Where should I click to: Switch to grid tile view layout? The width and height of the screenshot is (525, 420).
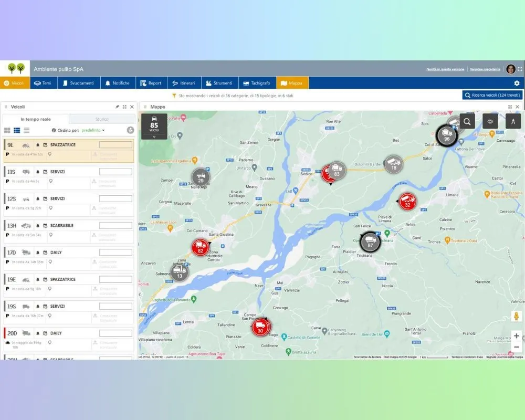click(7, 130)
